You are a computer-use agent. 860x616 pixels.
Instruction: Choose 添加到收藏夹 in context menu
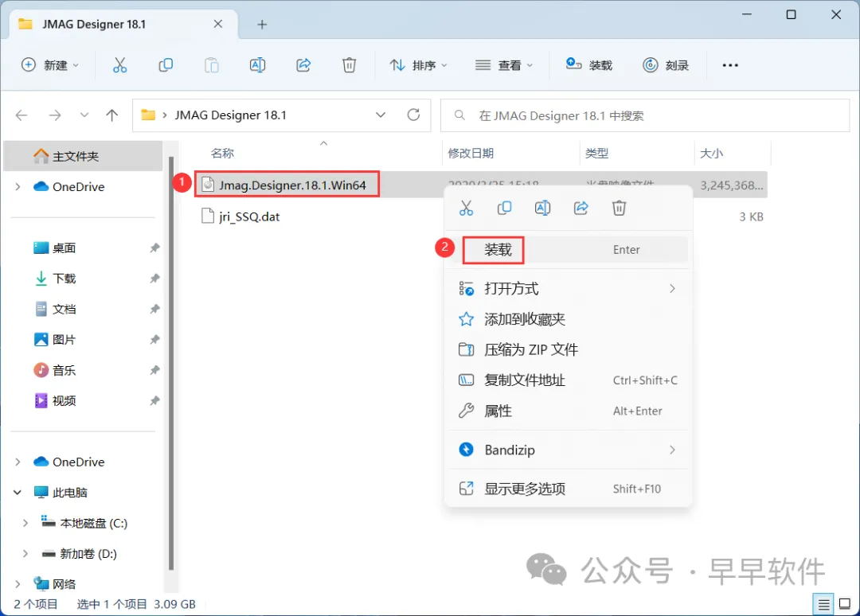(x=568, y=319)
